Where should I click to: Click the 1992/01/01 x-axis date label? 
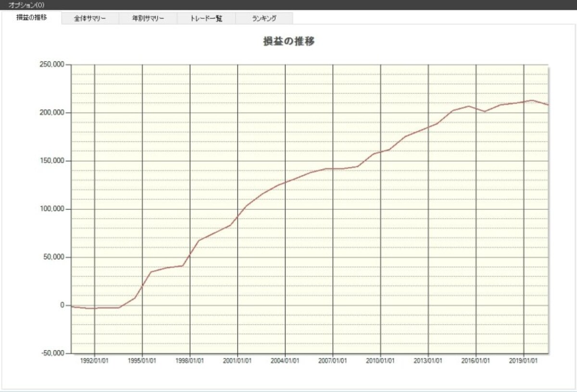(x=94, y=361)
